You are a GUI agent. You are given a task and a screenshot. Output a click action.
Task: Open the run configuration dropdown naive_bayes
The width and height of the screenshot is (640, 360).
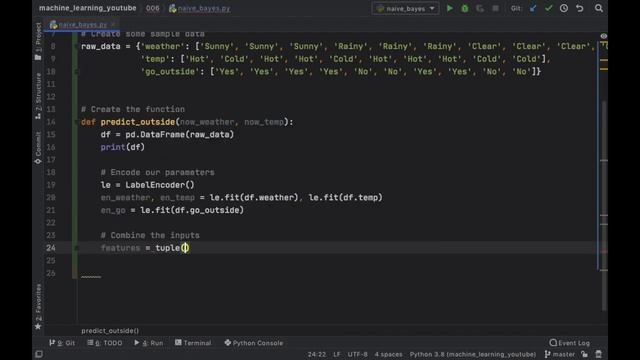coord(405,8)
